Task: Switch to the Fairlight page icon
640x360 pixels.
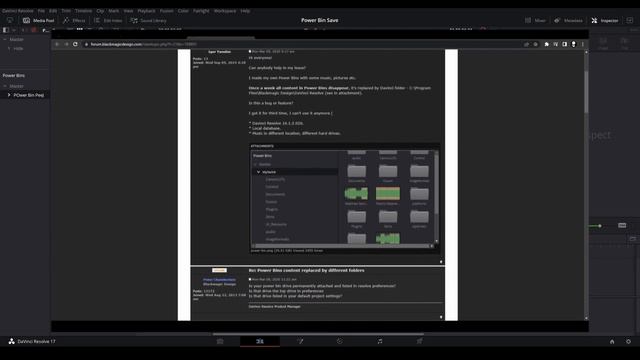Action: click(380, 341)
